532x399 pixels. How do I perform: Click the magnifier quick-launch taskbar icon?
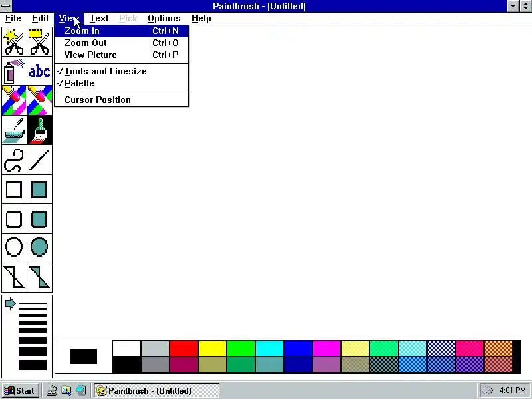[x=66, y=391]
